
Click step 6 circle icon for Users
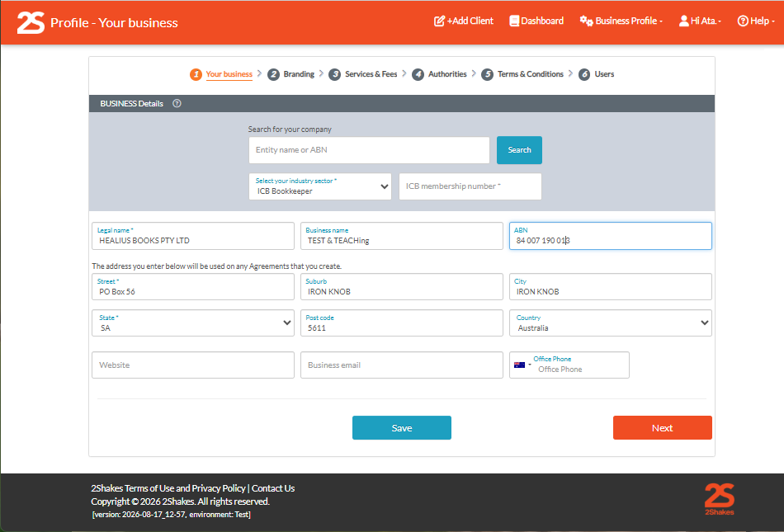click(x=584, y=74)
